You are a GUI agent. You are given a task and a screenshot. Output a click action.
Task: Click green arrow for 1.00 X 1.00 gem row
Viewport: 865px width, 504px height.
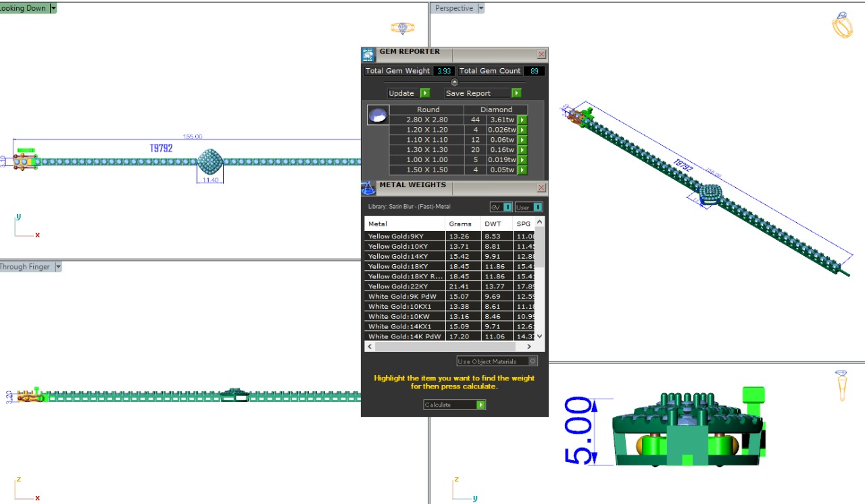coord(522,160)
